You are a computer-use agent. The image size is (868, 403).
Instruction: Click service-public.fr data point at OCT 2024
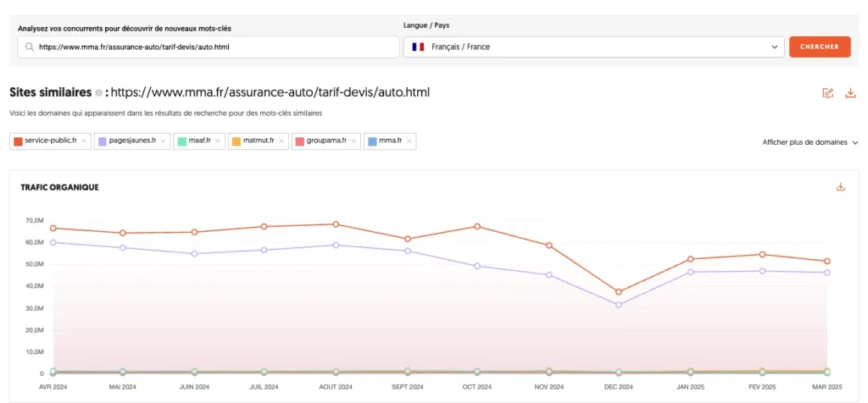tap(477, 226)
